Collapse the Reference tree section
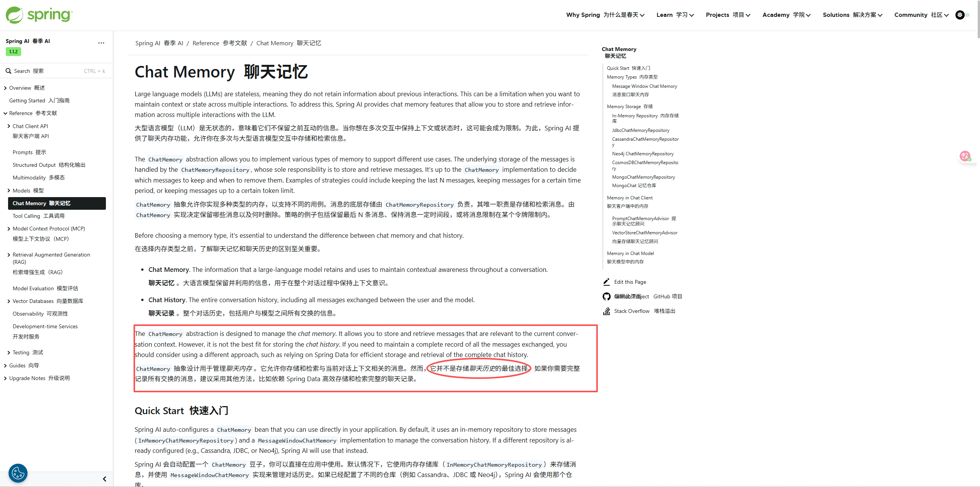Image resolution: width=980 pixels, height=487 pixels. [x=5, y=113]
